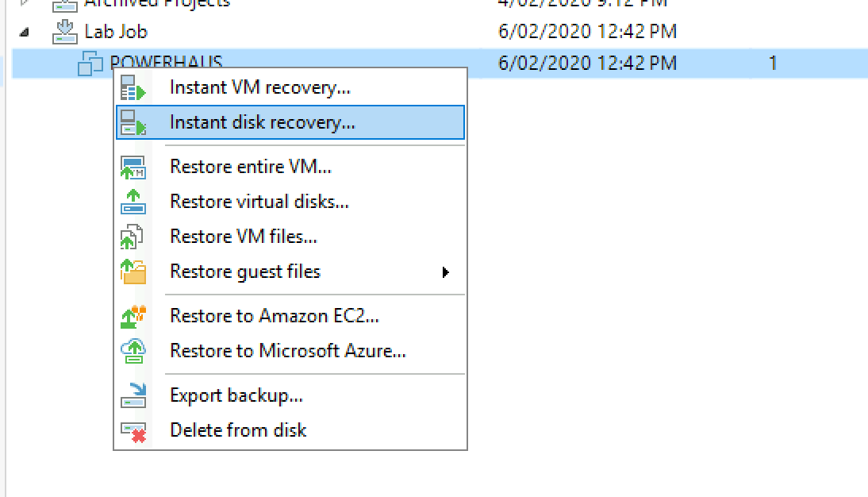The image size is (868, 497).
Task: Click the Instant VM recovery icon
Action: coord(133,87)
